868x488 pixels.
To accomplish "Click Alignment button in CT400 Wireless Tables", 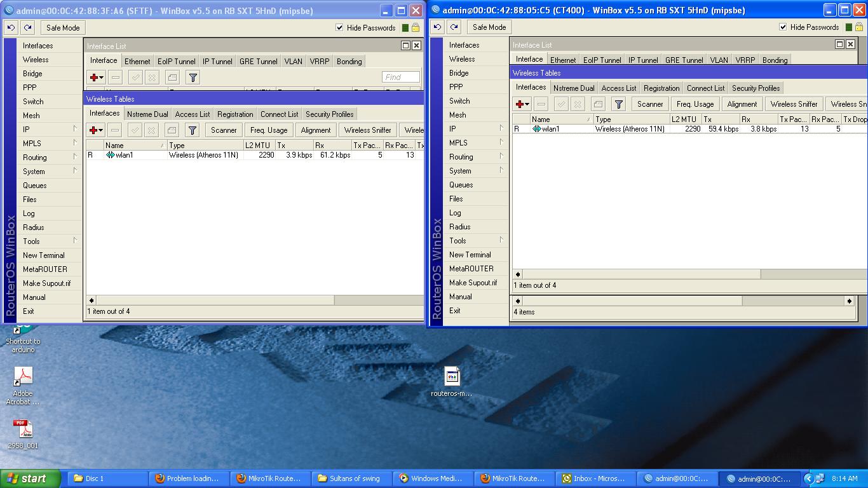I will pos(742,104).
